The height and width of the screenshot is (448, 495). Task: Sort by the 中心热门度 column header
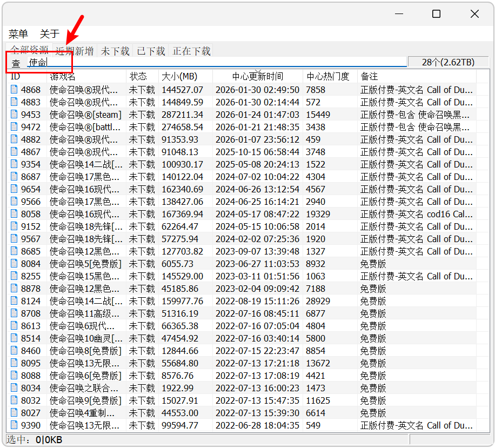coord(330,76)
